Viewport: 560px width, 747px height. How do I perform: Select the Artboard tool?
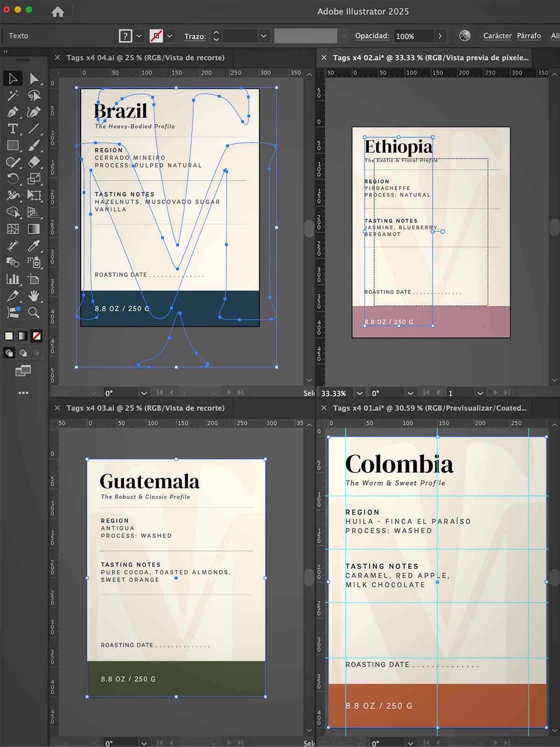click(34, 279)
